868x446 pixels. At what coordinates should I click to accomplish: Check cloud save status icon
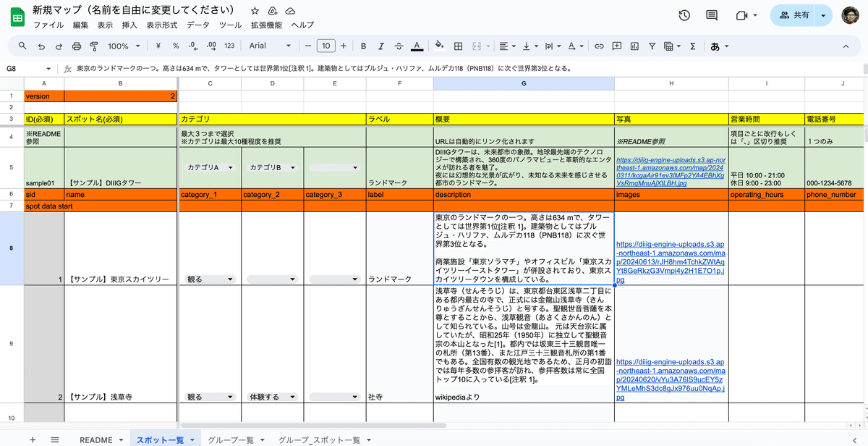pos(290,12)
